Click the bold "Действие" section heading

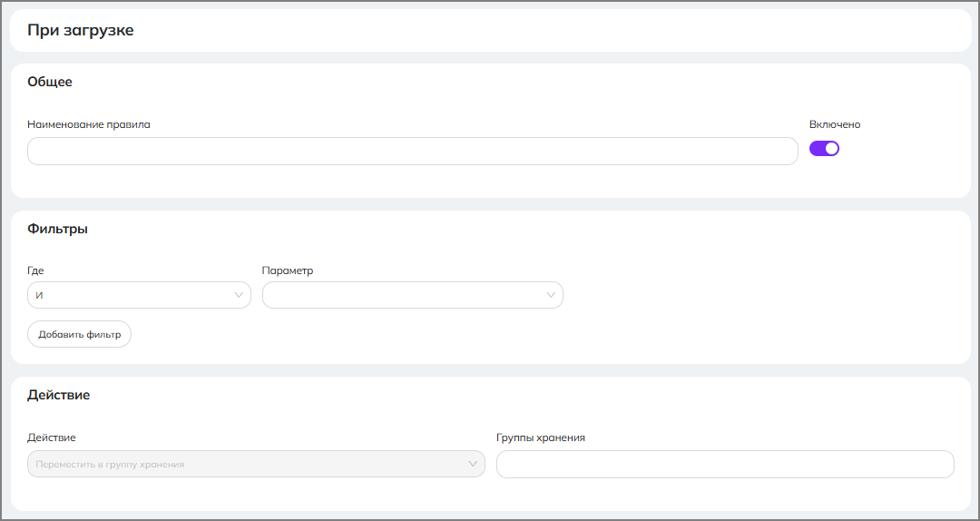59,395
